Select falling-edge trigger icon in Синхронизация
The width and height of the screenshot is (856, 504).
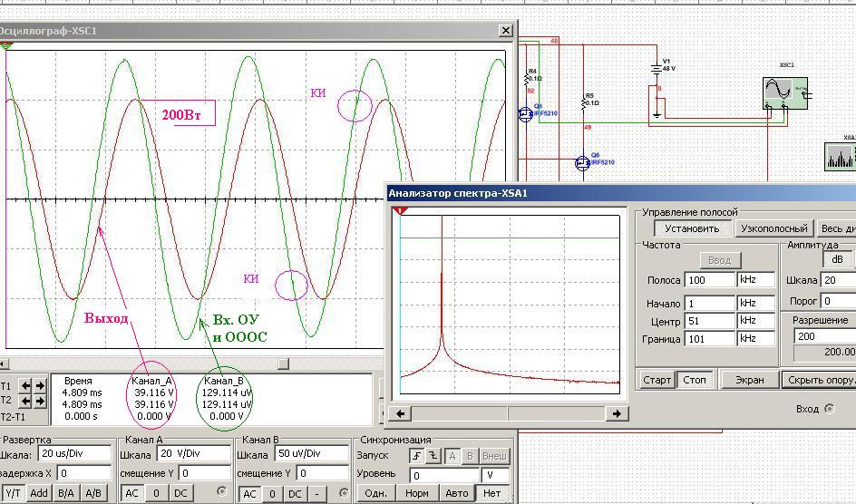[x=433, y=456]
